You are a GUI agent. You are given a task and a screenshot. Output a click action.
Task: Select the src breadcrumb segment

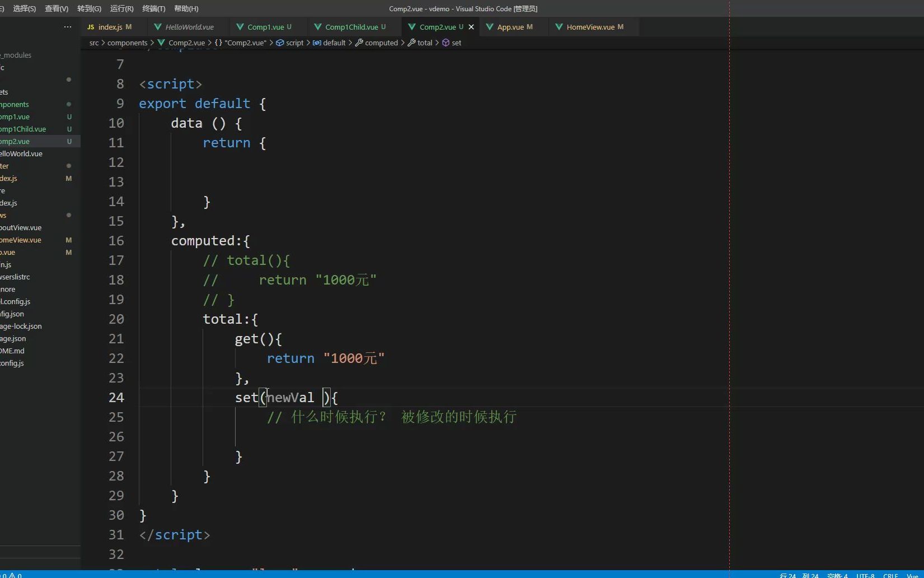(94, 43)
